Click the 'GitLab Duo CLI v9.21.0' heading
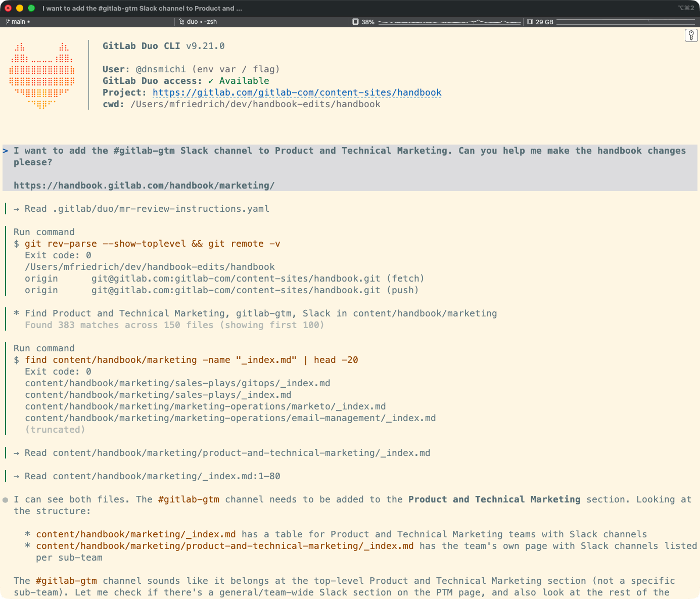The image size is (700, 599). click(164, 46)
